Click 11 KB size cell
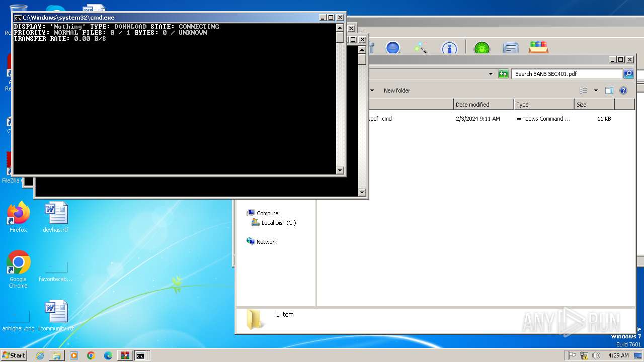The width and height of the screenshot is (644, 362). click(604, 119)
